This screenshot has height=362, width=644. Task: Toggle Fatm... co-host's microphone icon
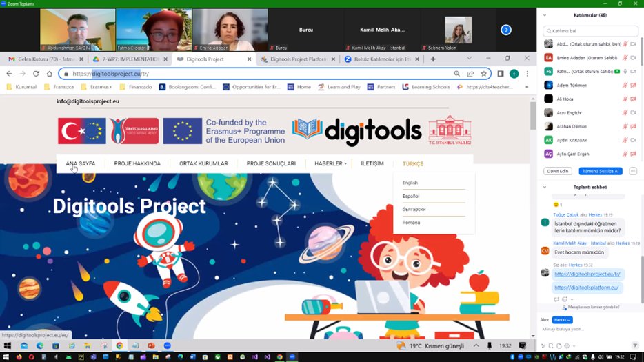tap(625, 72)
